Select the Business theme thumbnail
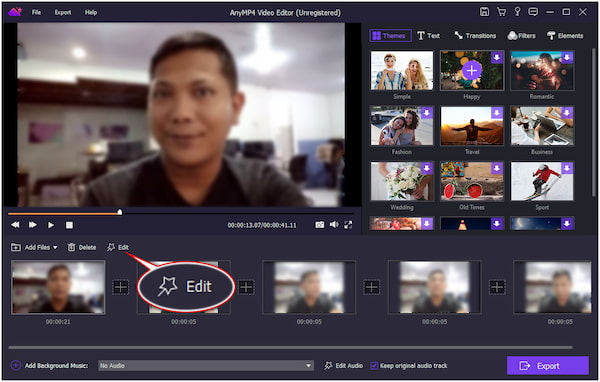The height and width of the screenshot is (382, 600). pos(542,126)
